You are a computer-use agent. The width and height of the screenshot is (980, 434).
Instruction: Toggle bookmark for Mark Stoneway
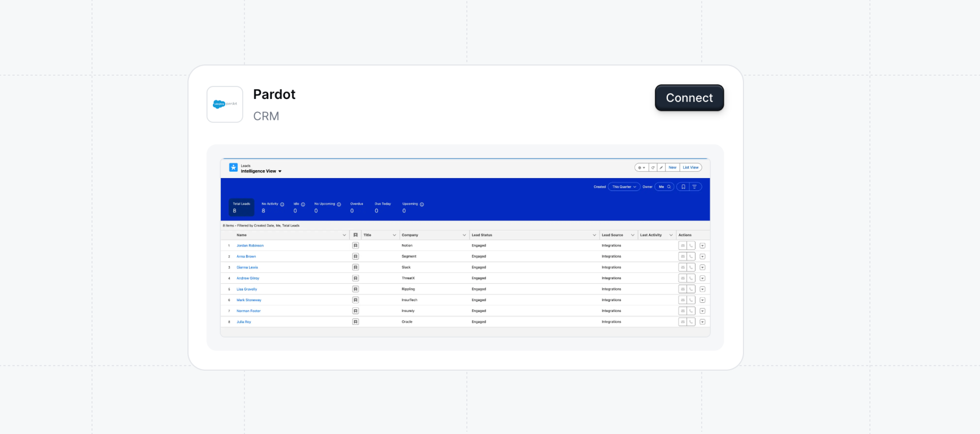click(356, 300)
